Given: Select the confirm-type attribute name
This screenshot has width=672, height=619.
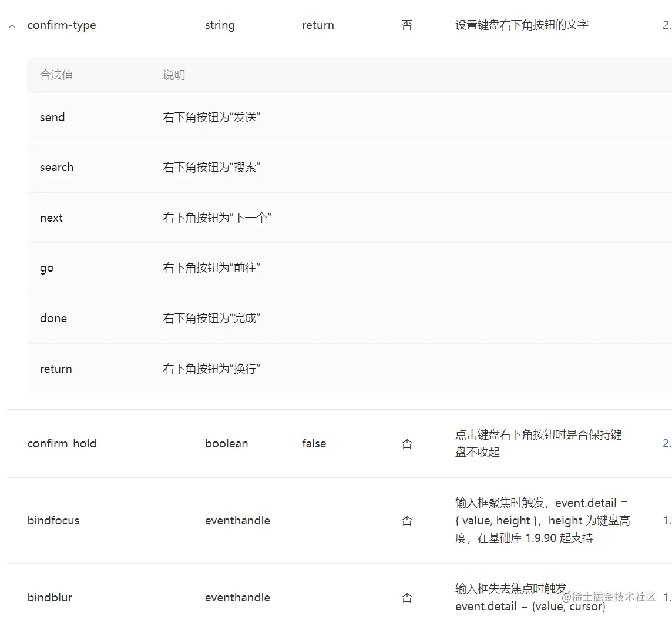Looking at the screenshot, I should 62,25.
